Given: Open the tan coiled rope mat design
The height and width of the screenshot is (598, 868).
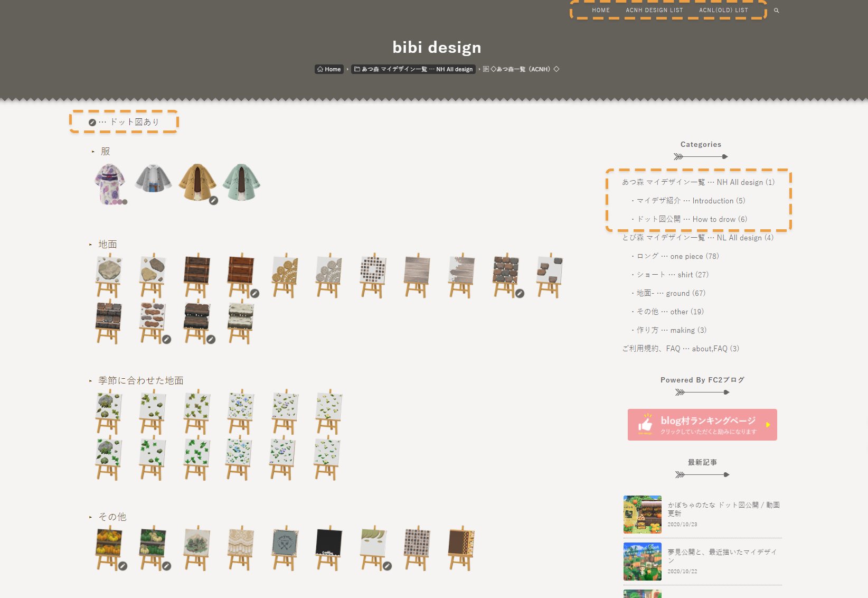Looking at the screenshot, I should pos(285,275).
